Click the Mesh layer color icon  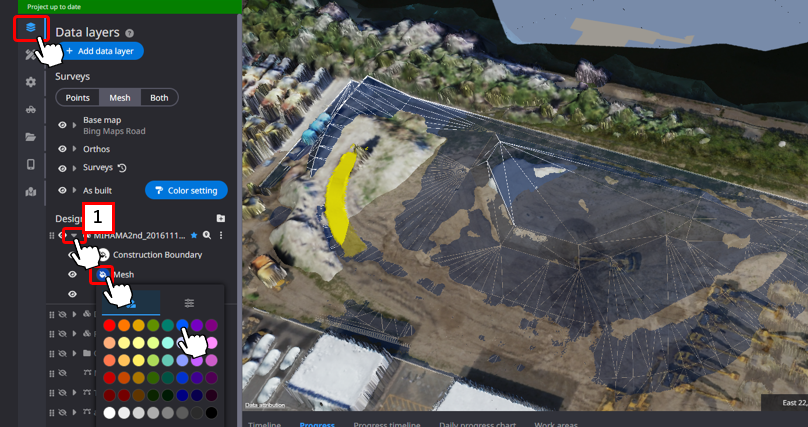[102, 274]
